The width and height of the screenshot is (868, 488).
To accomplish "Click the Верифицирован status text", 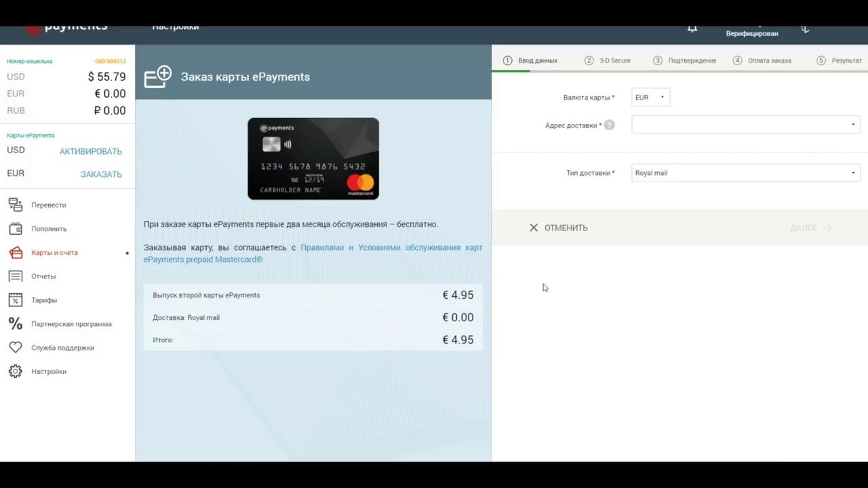I will coord(752,33).
